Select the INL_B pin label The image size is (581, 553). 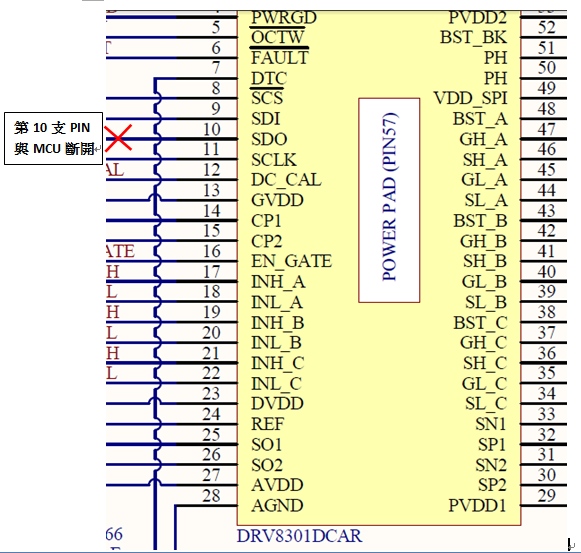(x=276, y=343)
